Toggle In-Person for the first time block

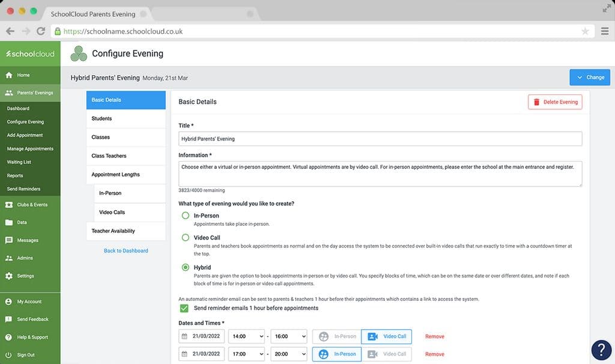pyautogui.click(x=336, y=336)
